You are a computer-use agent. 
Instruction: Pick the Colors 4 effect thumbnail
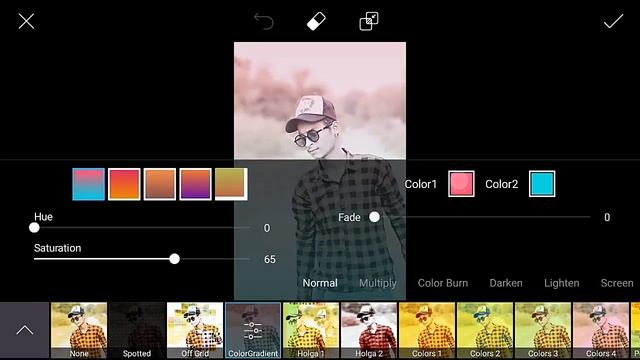pyautogui.click(x=600, y=330)
